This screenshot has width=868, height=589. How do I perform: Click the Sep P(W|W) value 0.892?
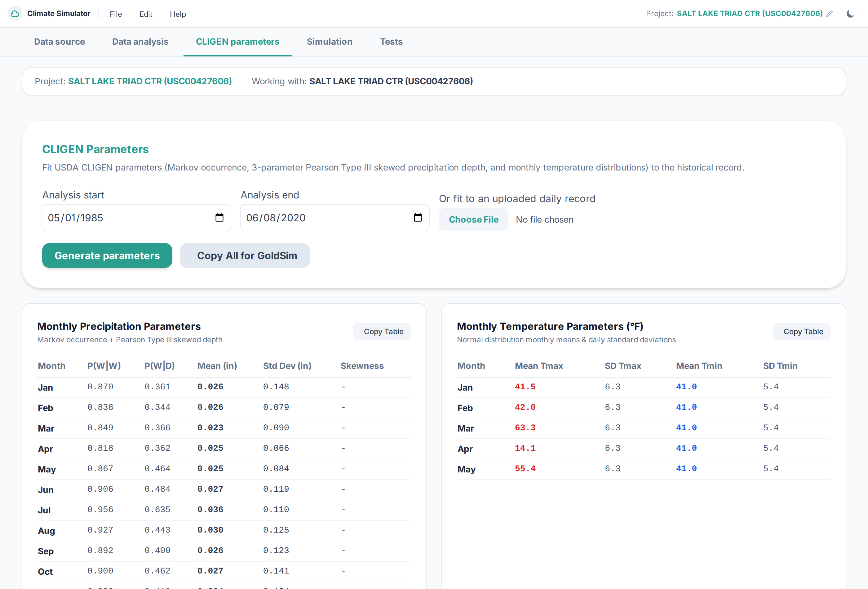pos(100,550)
